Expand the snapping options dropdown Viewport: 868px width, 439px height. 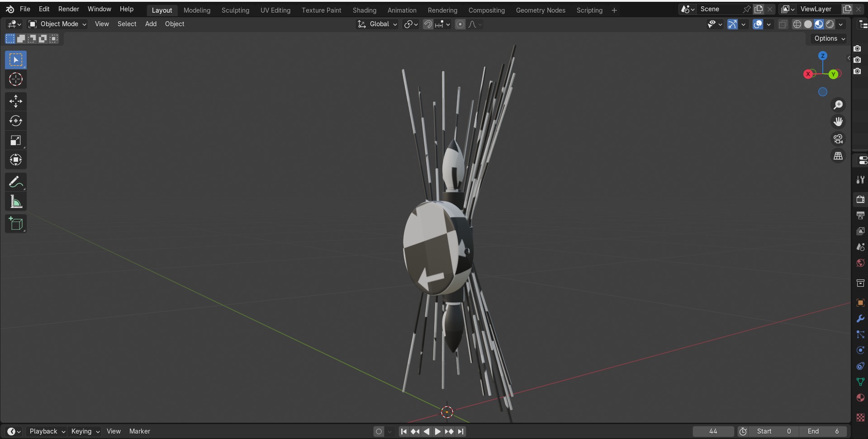pyautogui.click(x=442, y=24)
